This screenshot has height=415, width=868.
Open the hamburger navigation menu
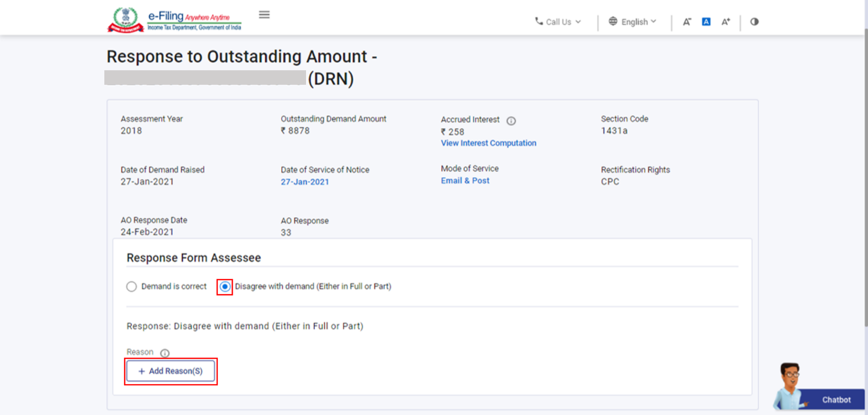(264, 15)
